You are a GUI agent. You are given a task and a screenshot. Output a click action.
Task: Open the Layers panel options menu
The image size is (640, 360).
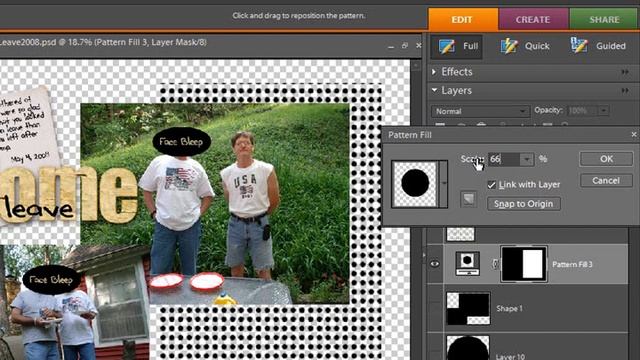pos(625,90)
